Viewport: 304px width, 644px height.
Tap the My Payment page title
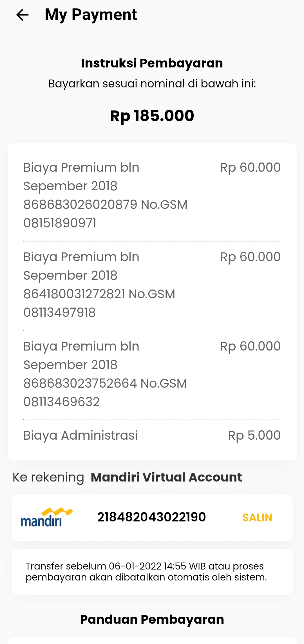[91, 15]
